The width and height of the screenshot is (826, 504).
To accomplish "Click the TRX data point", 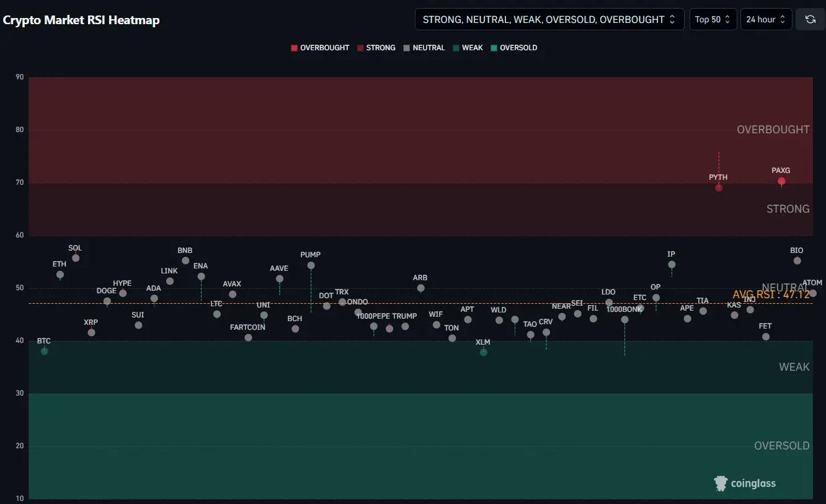I will 342,302.
